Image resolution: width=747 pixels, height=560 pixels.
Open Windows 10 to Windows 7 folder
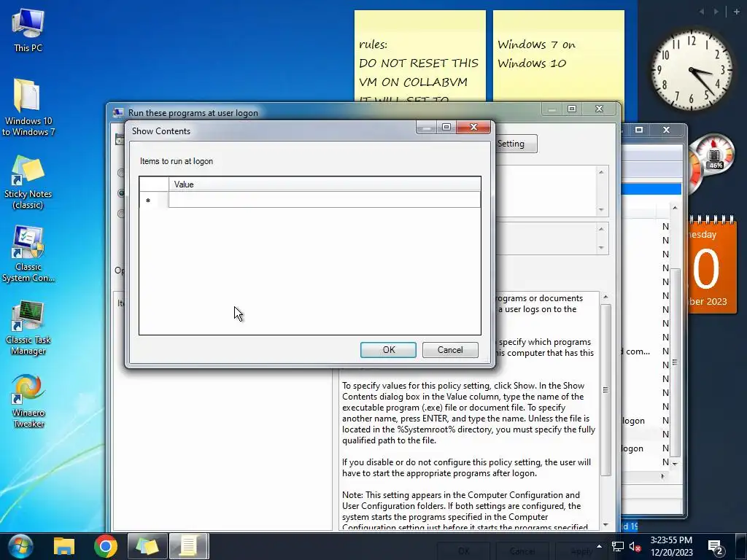28,106
